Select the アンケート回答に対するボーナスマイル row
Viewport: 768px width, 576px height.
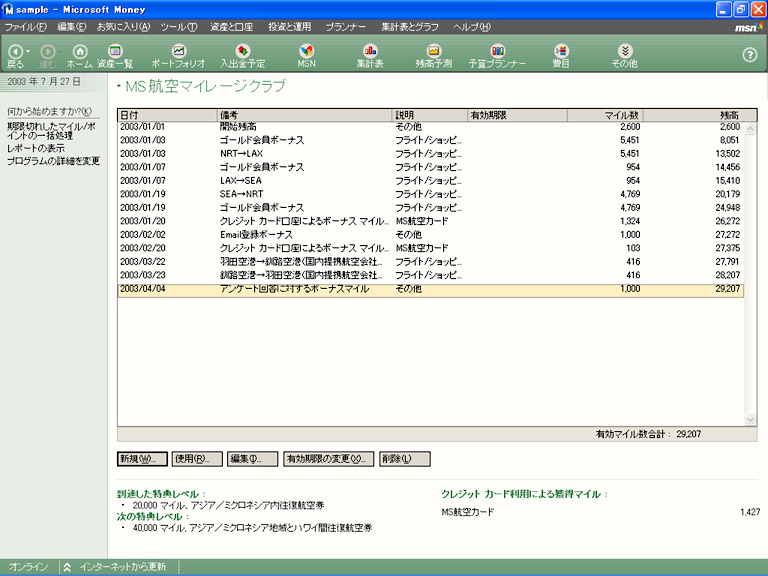(431, 289)
